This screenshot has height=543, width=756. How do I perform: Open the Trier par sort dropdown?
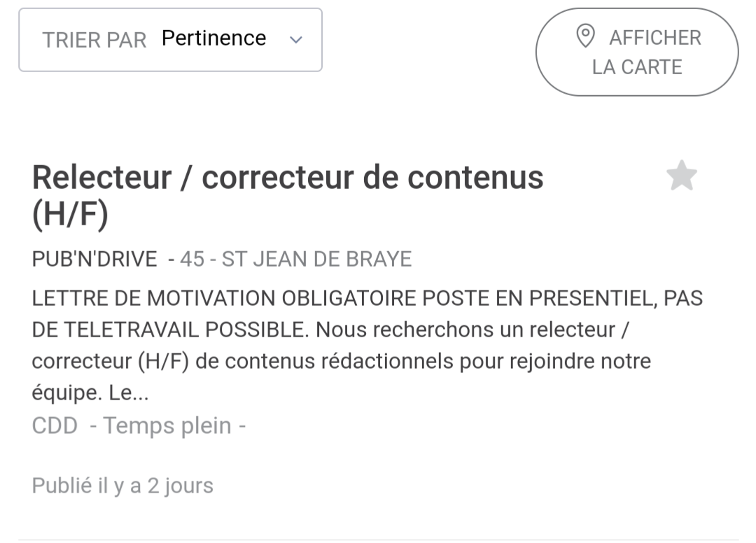coord(170,39)
